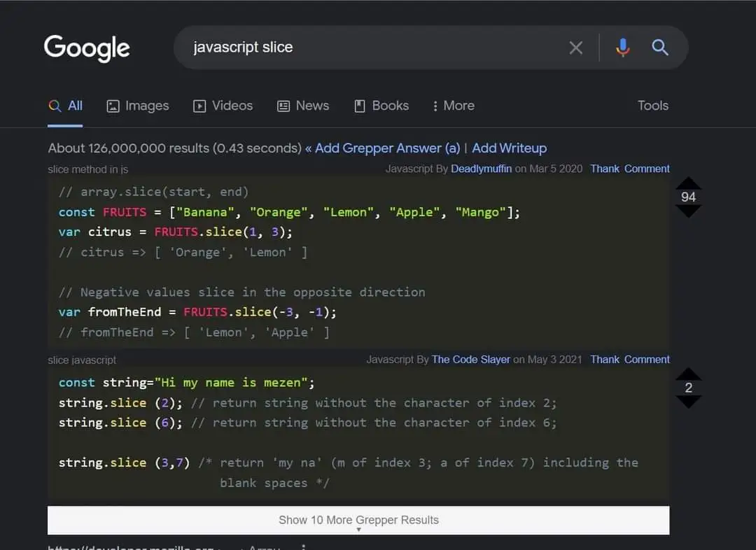The image size is (756, 550).
Task: Click the const FRUITS array declaration line
Action: [289, 213]
